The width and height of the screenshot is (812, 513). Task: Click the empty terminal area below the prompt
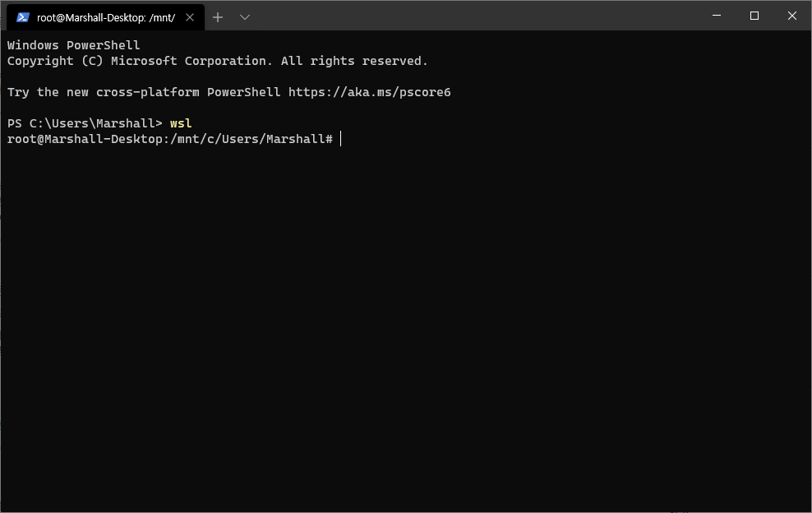[406, 329]
